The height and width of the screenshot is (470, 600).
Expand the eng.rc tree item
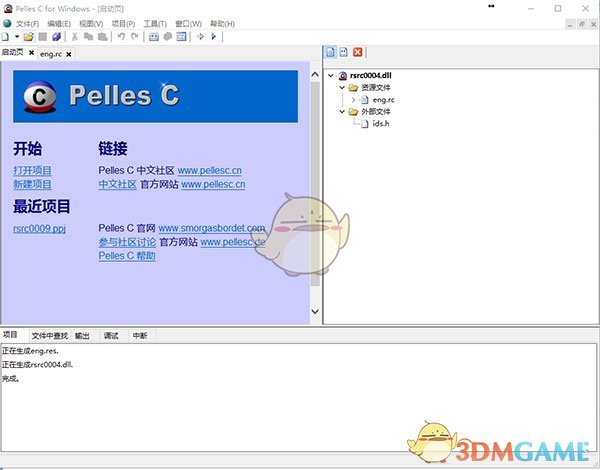click(x=353, y=100)
